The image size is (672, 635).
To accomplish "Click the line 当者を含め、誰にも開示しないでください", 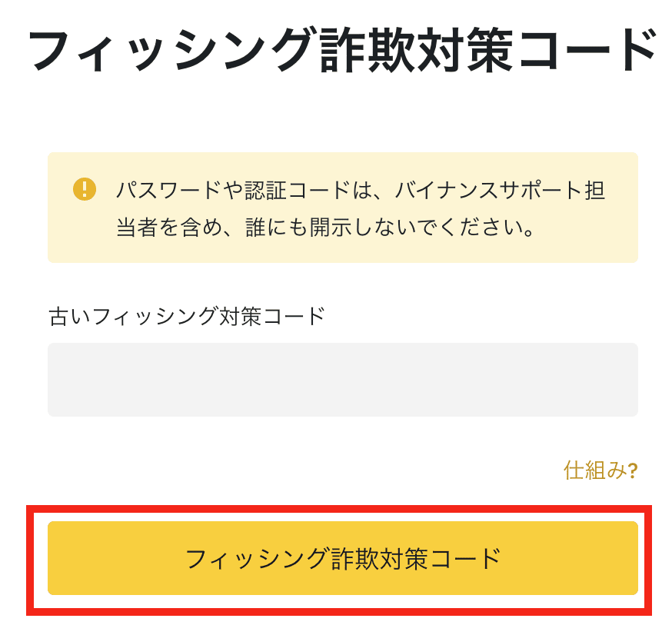I will pyautogui.click(x=325, y=227).
